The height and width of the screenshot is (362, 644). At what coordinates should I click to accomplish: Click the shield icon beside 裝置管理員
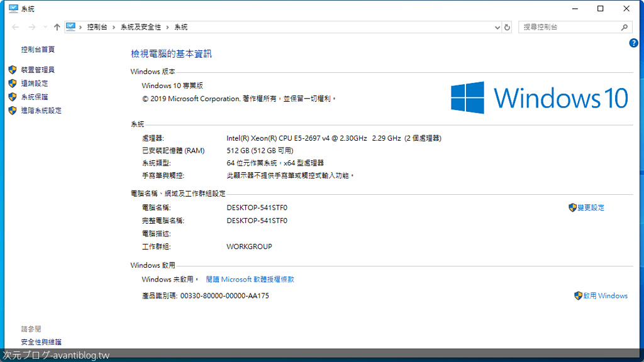coord(13,70)
